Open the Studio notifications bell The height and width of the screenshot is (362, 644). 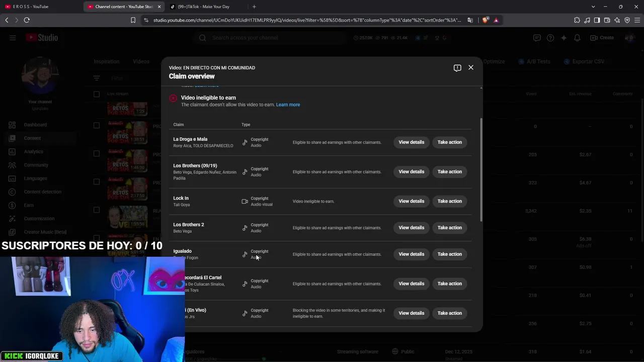coord(577,38)
